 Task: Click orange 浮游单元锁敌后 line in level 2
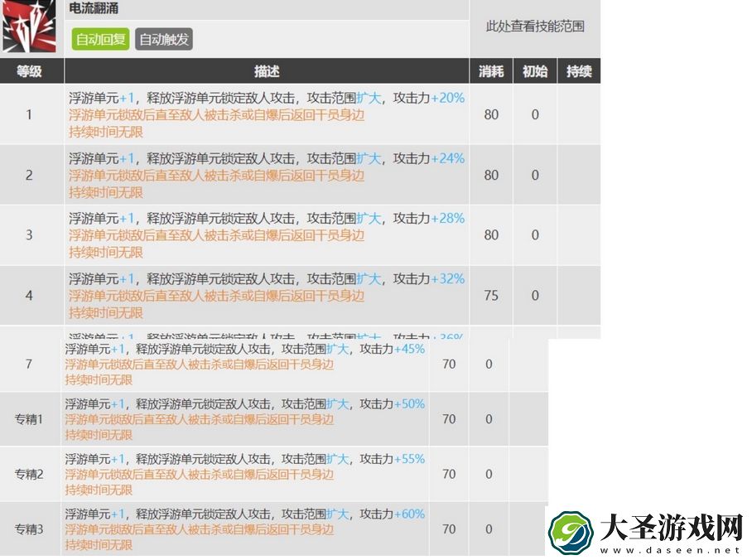(x=217, y=176)
